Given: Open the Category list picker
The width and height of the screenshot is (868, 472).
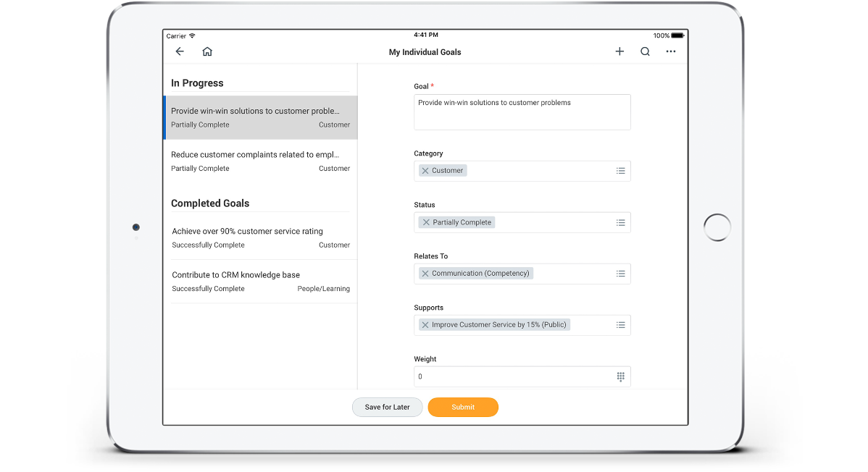Looking at the screenshot, I should (x=620, y=171).
